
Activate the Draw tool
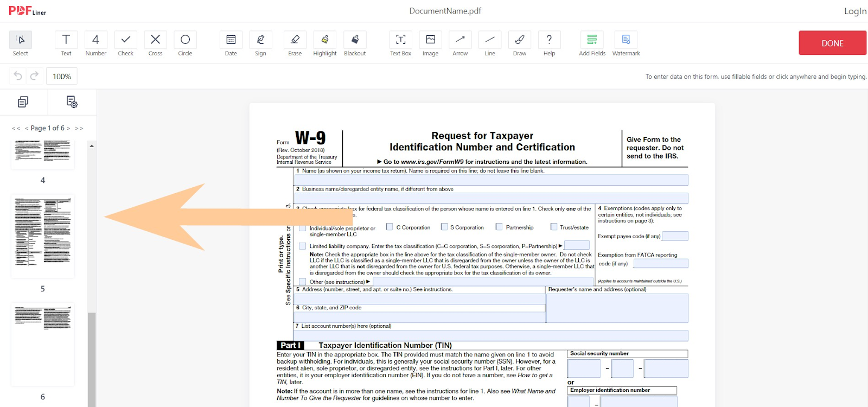(x=520, y=43)
